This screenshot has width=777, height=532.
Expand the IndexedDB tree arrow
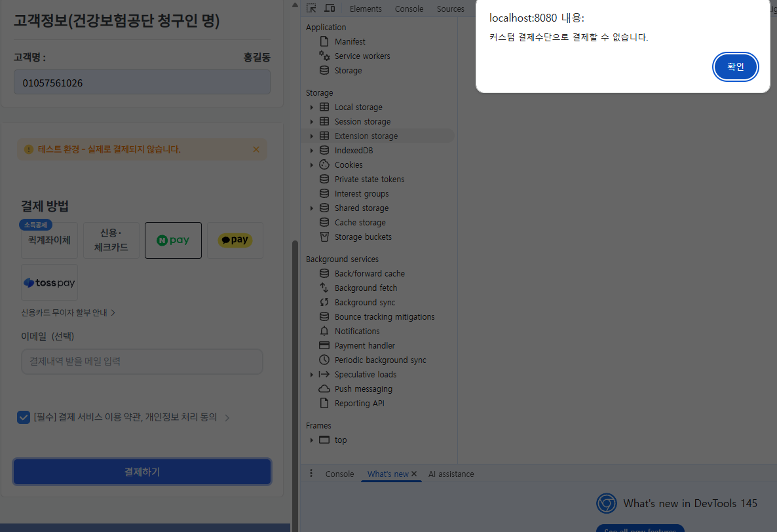point(312,150)
